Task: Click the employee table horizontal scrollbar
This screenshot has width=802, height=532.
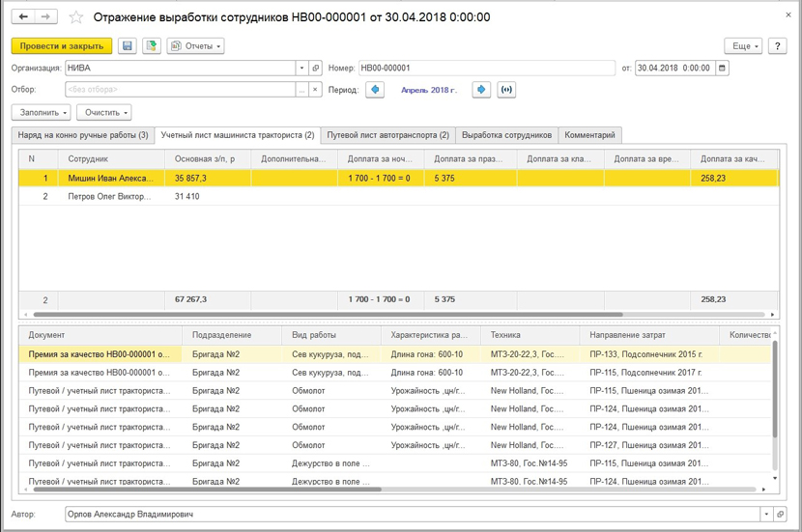Action: pos(329,315)
